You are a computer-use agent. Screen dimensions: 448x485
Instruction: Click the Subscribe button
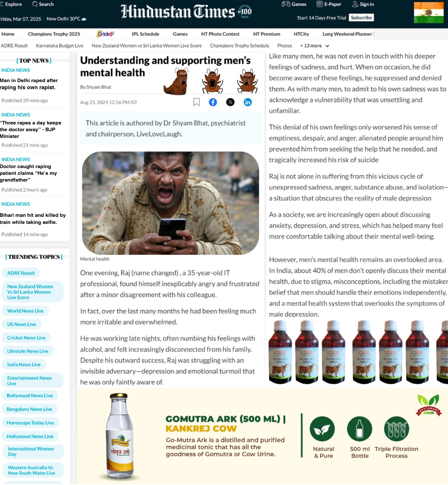(361, 18)
